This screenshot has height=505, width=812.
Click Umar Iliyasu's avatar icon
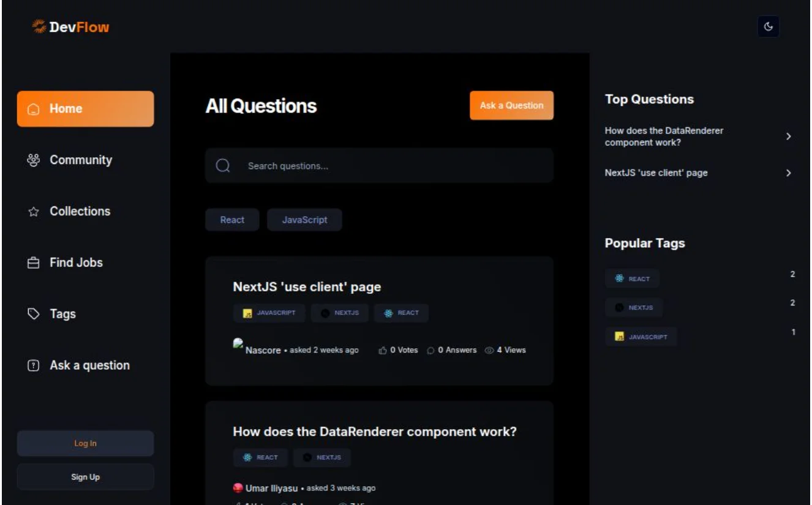(x=238, y=488)
